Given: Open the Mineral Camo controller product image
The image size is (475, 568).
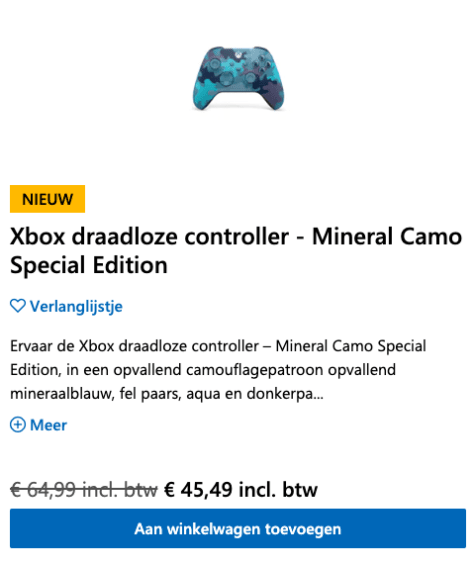Looking at the screenshot, I should point(238,78).
